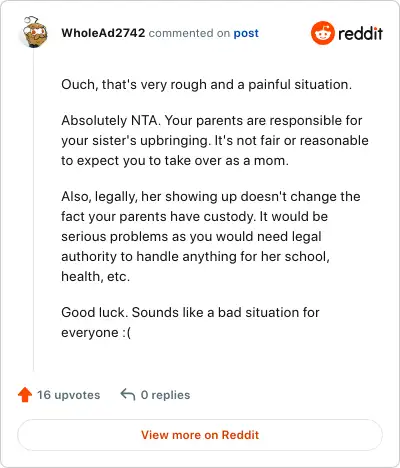Click the "Absolutely NTA" paragraph
Viewport: 400px width, 468px height.
(x=215, y=140)
